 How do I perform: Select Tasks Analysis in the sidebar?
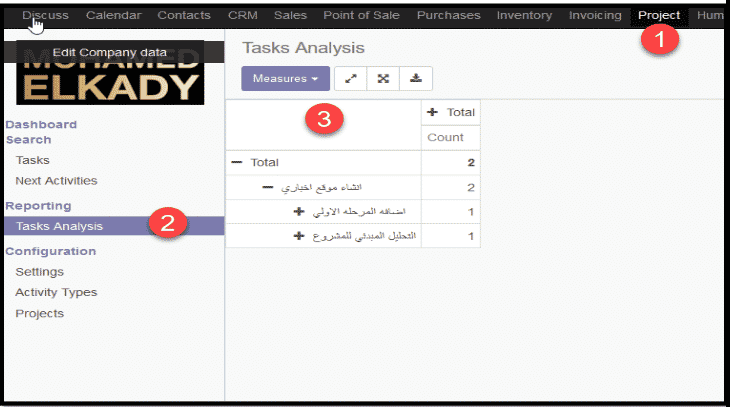point(114,226)
